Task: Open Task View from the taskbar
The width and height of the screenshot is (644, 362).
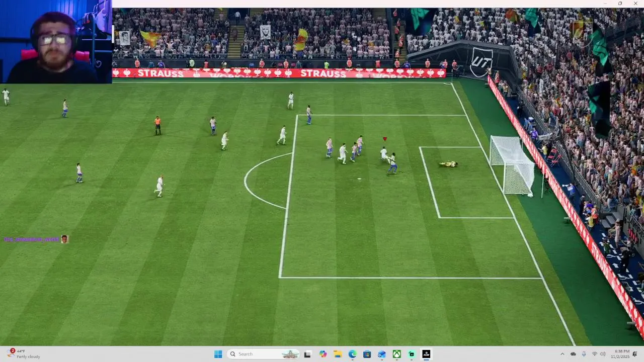Action: click(307, 354)
